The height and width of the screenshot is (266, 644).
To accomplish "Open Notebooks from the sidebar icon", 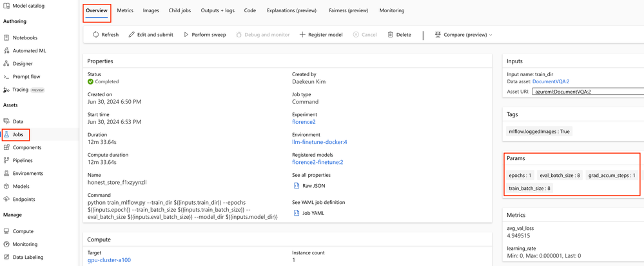I will [6, 38].
